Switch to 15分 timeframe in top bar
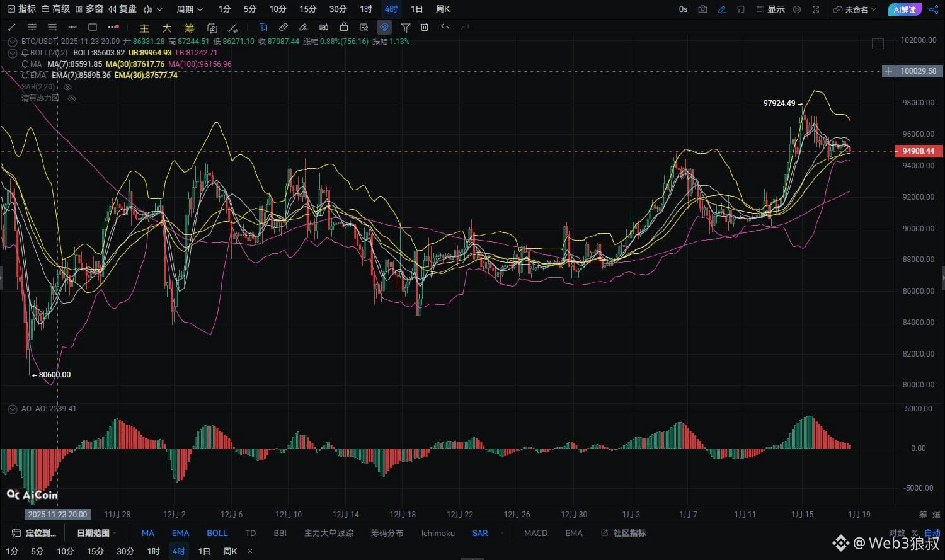 pos(308,9)
